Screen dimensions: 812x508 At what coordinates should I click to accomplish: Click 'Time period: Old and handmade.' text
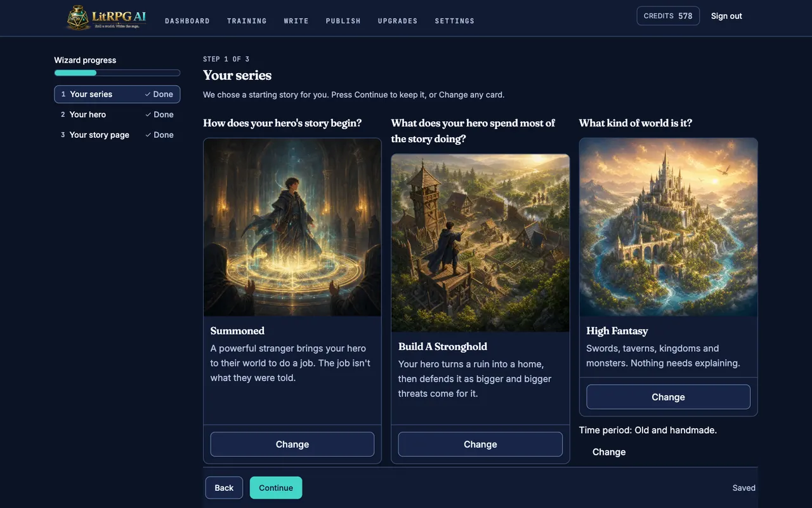[x=648, y=430]
